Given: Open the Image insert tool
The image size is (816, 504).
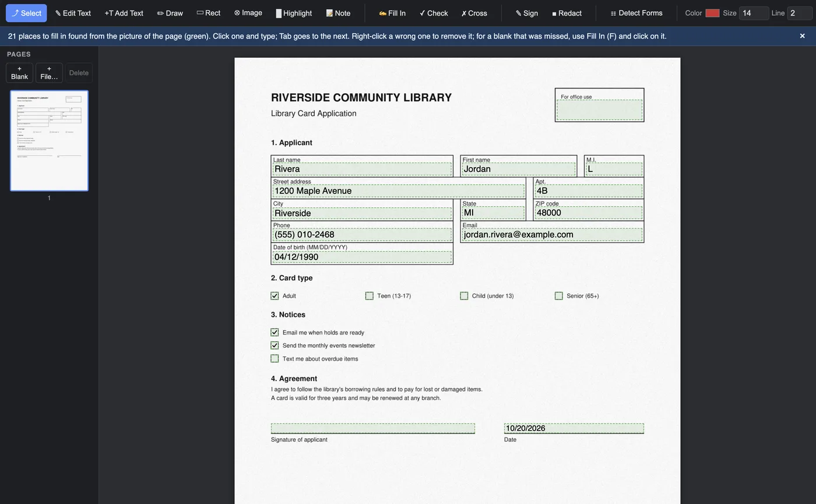Looking at the screenshot, I should pyautogui.click(x=248, y=13).
